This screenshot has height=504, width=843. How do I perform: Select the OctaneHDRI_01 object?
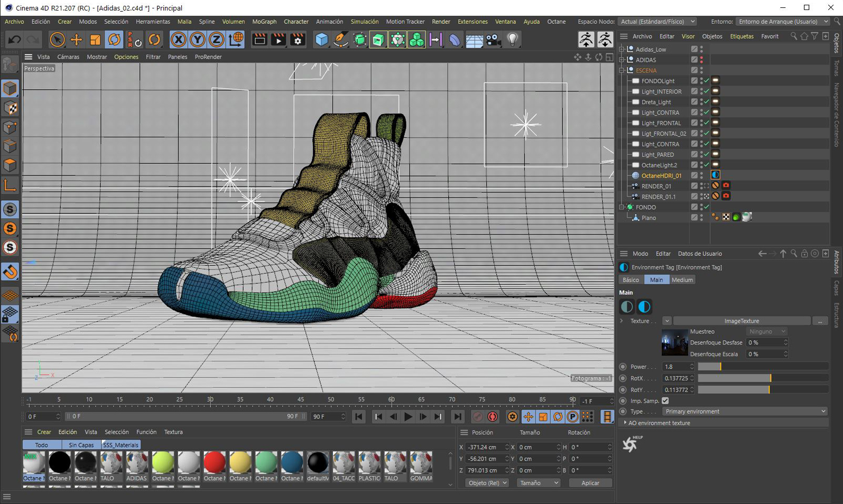click(x=661, y=176)
